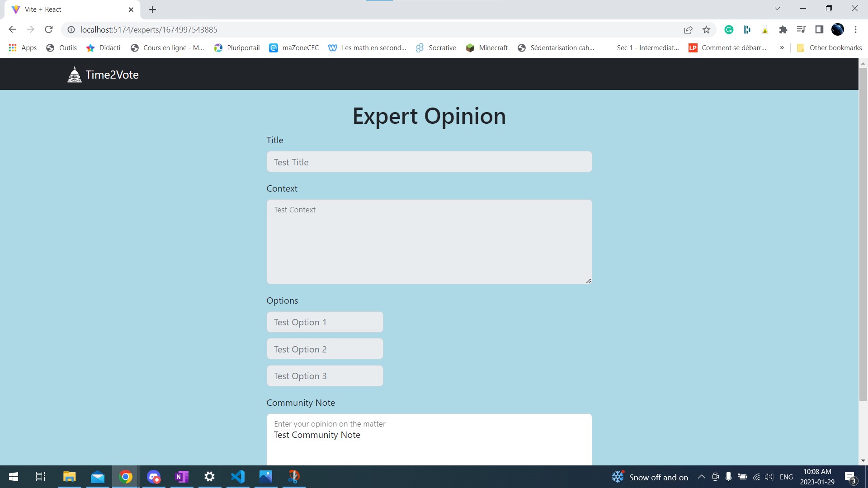Expand the hidden bookmarks chevron
The image size is (868, 488).
click(782, 47)
